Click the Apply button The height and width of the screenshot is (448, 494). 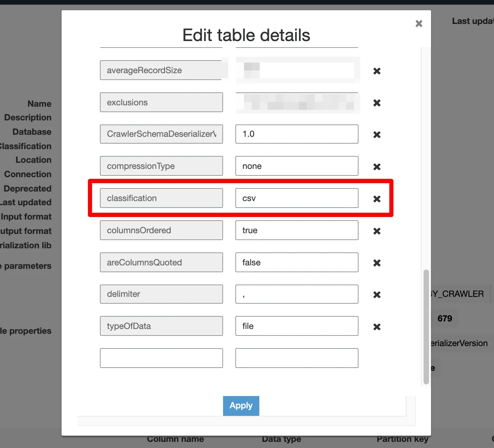click(x=241, y=406)
